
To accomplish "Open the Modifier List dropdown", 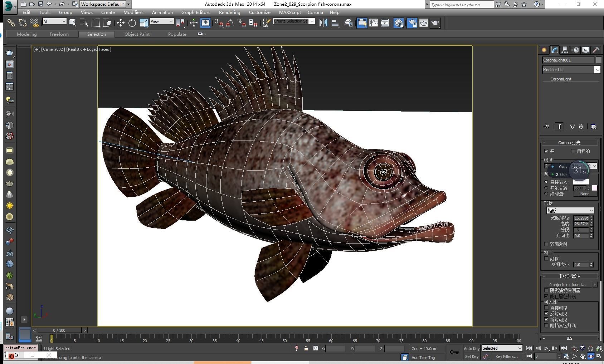I will (571, 70).
